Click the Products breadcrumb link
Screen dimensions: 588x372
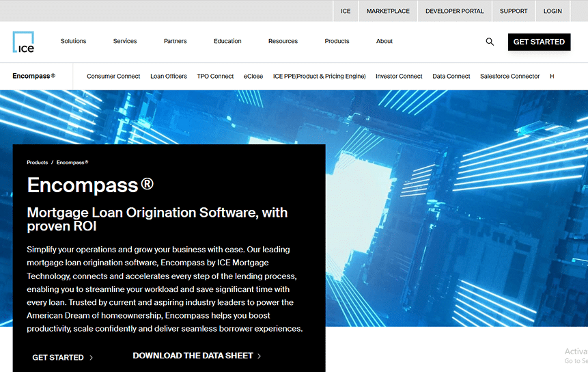tap(38, 163)
